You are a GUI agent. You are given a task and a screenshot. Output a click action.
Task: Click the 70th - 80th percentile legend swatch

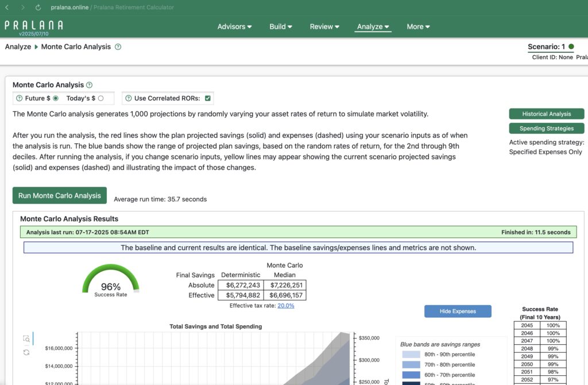pos(411,364)
